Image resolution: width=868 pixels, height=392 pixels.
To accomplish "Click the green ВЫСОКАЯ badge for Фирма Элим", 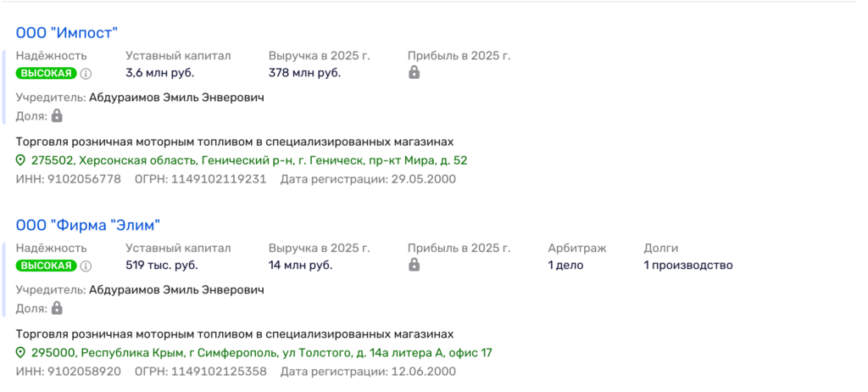I will 46,266.
